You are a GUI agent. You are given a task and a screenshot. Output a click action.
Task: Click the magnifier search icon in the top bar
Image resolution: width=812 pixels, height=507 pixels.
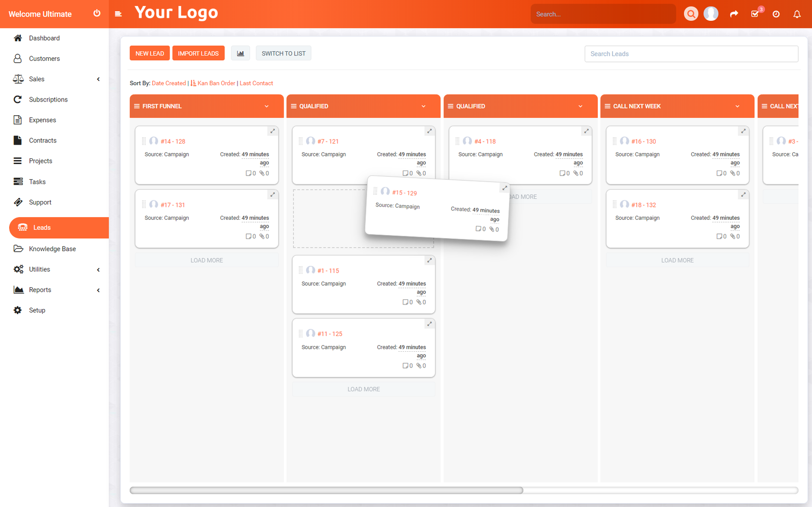(x=691, y=14)
